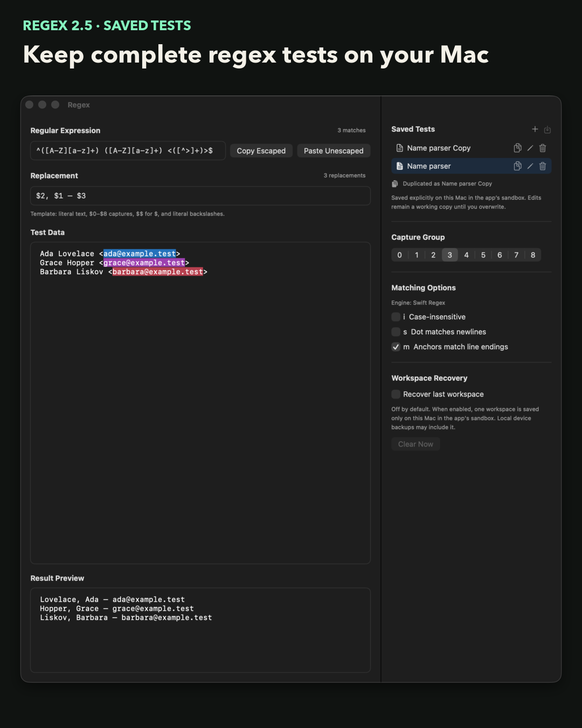Enable Dot matches newlines option

pos(396,332)
